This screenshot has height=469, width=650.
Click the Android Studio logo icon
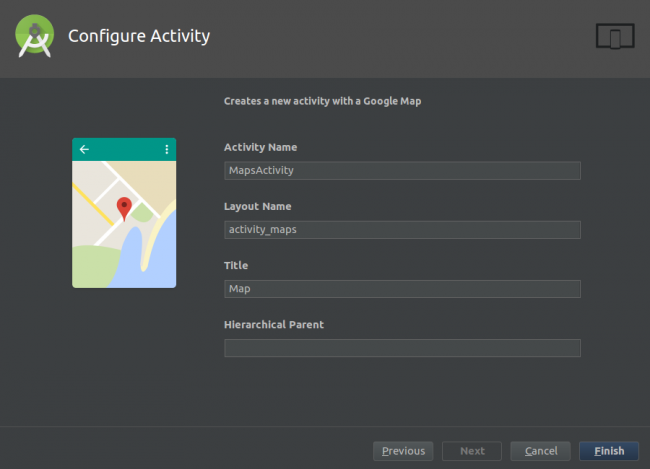pos(35,36)
